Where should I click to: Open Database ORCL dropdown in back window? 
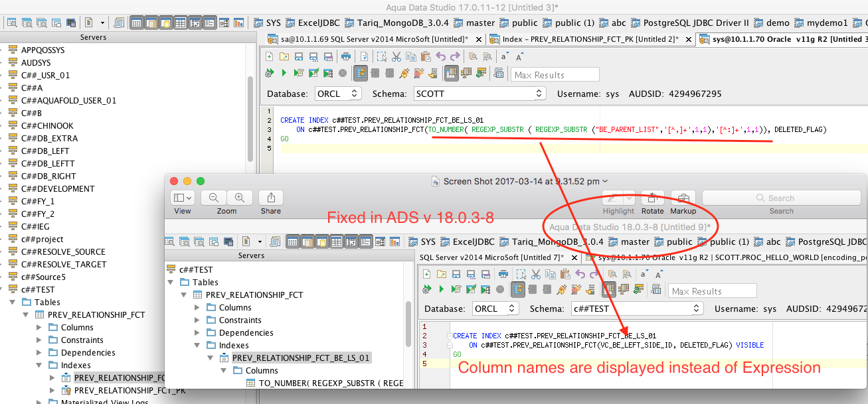coord(337,94)
